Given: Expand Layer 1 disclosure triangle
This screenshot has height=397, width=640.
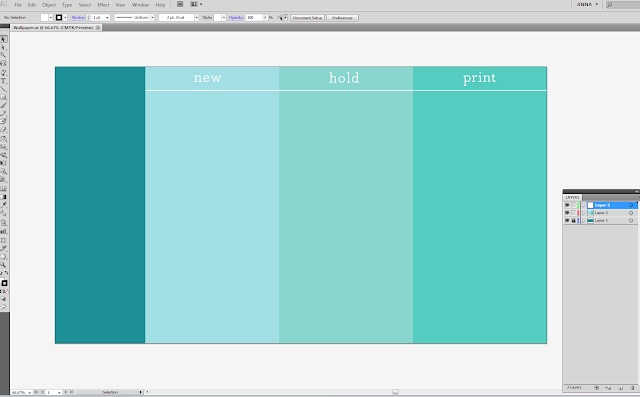Looking at the screenshot, I should click(x=584, y=220).
